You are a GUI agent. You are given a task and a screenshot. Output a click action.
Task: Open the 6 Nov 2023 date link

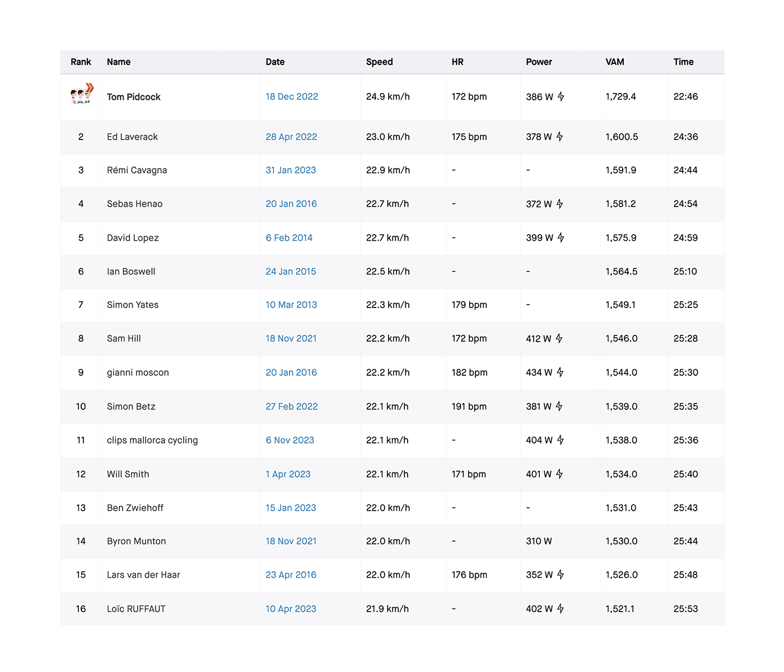(x=290, y=440)
